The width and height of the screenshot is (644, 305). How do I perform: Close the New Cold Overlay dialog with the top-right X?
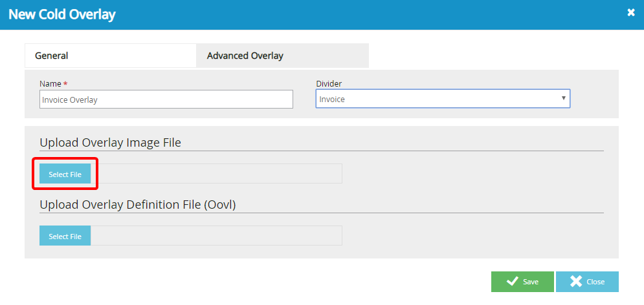tap(631, 13)
